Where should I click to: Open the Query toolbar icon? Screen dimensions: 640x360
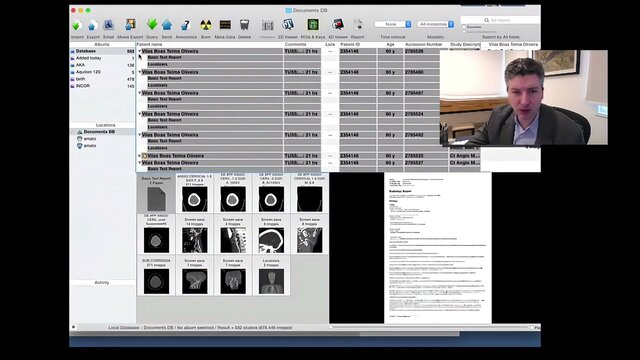point(152,24)
